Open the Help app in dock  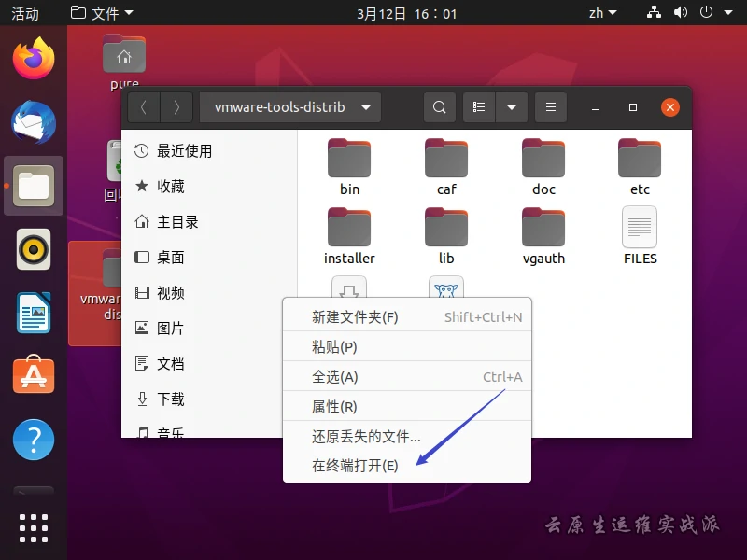click(34, 440)
